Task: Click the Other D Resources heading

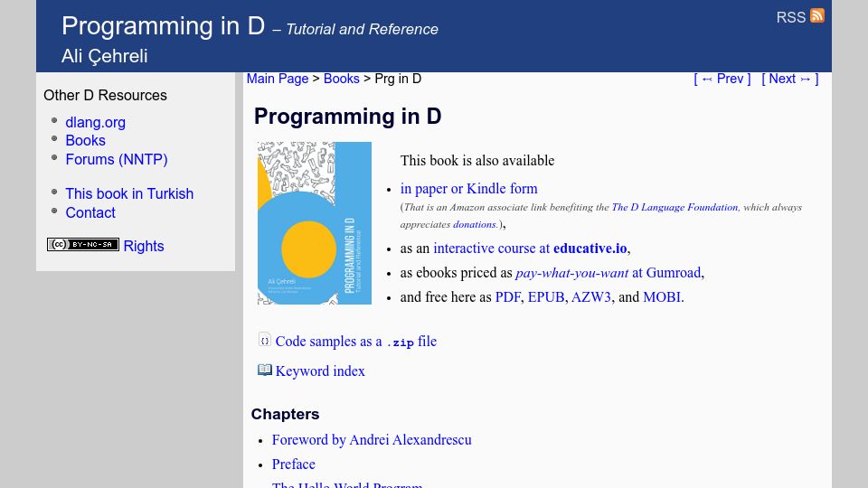Action: [x=105, y=95]
